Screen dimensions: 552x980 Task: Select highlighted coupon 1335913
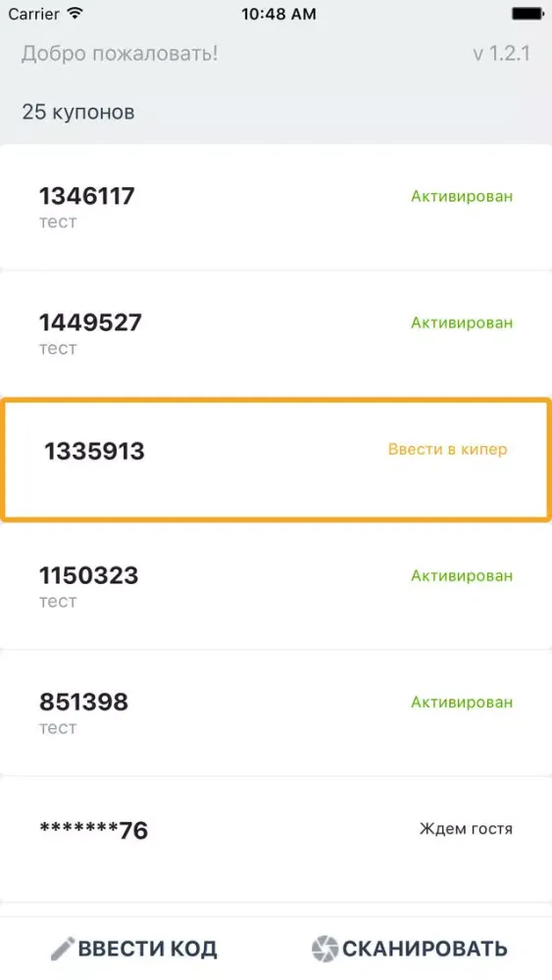click(276, 460)
